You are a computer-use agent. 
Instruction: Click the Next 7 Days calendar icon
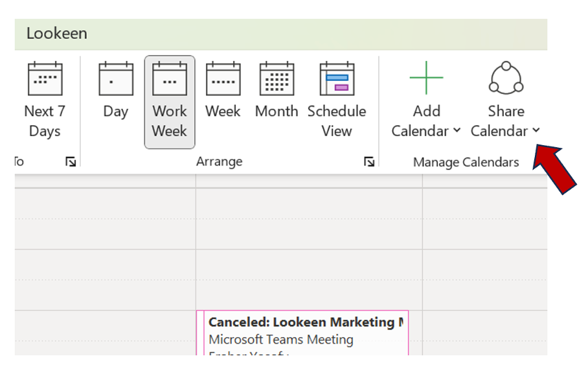point(45,80)
